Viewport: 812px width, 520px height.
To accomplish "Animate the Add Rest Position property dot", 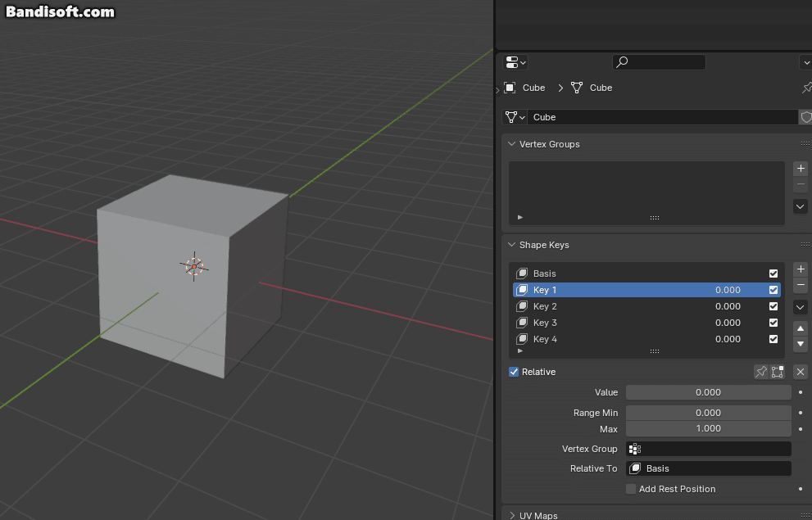I will pos(801,489).
